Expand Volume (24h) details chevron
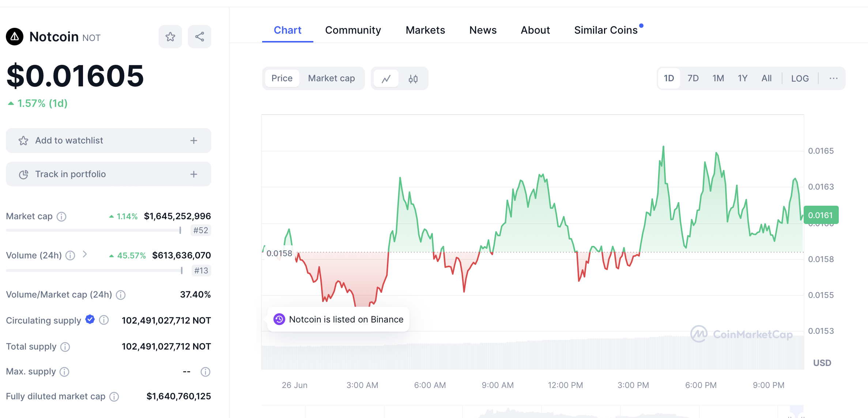This screenshot has width=868, height=418. (85, 254)
